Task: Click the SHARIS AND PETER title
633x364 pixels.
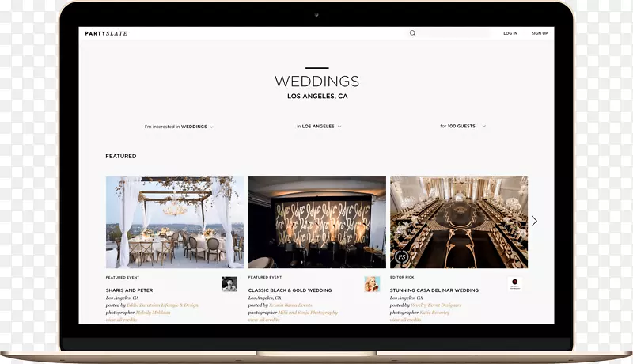Action: 129,290
